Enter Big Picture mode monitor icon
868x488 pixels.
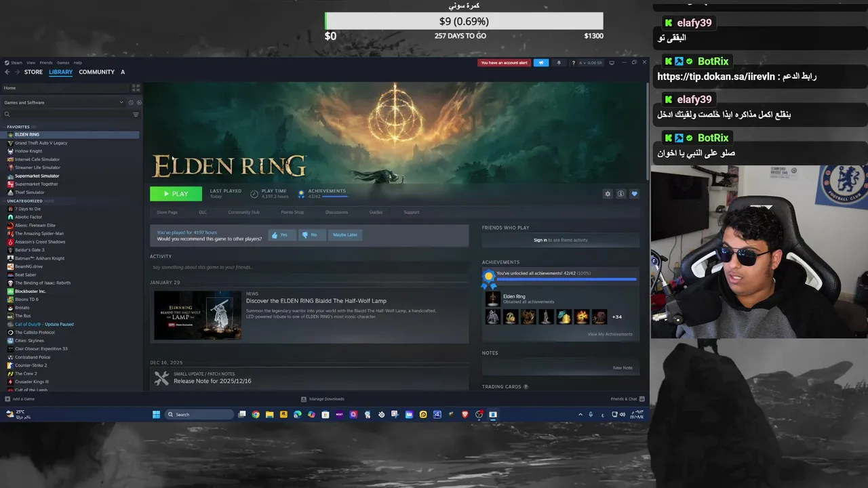click(612, 63)
